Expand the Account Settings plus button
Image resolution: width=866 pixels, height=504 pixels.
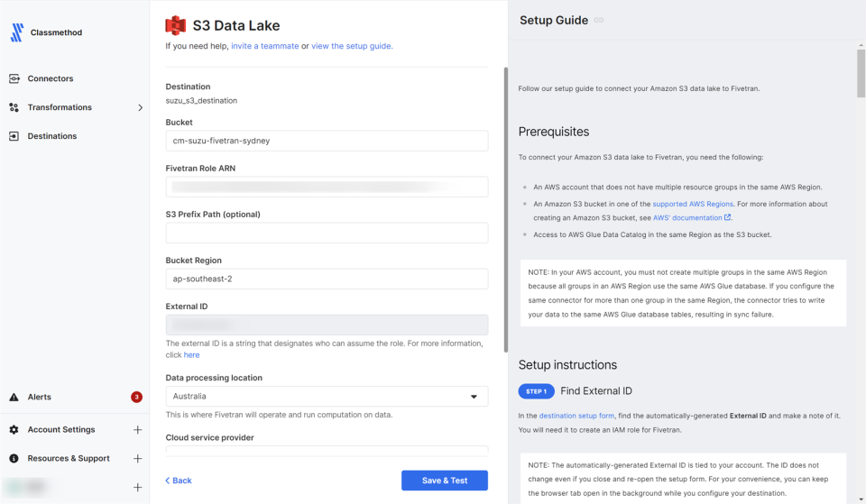pyautogui.click(x=138, y=430)
